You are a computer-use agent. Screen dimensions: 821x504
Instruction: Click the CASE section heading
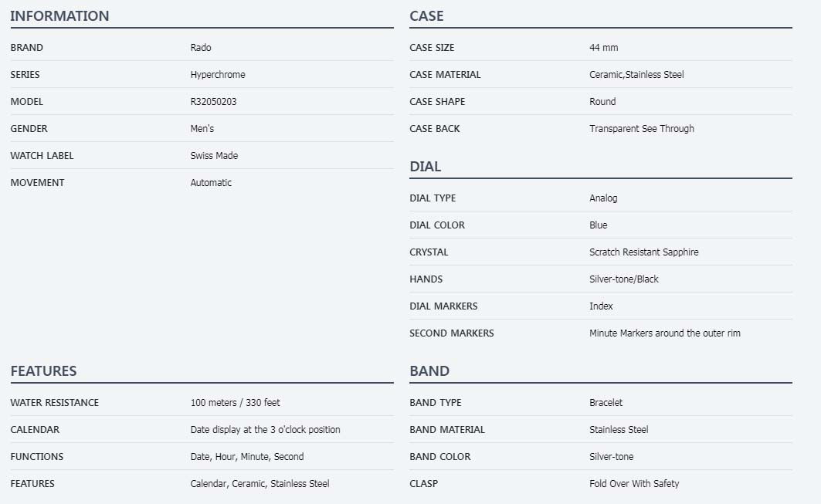click(426, 16)
